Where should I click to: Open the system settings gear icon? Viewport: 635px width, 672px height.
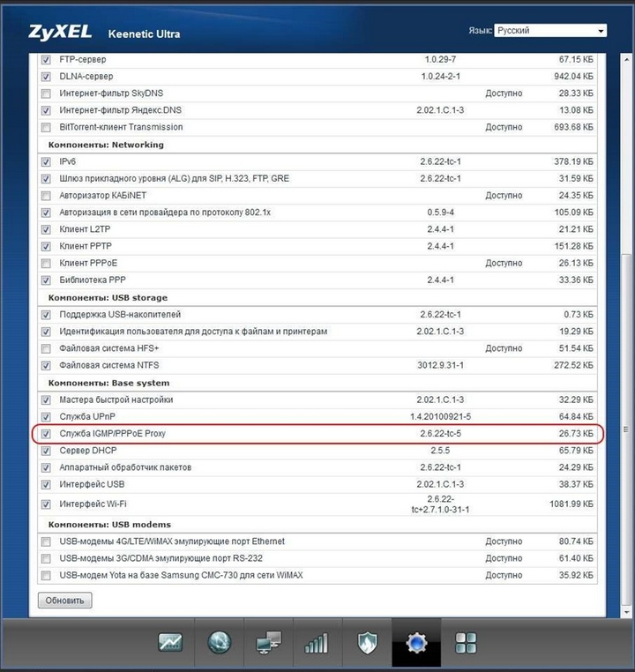[415, 643]
